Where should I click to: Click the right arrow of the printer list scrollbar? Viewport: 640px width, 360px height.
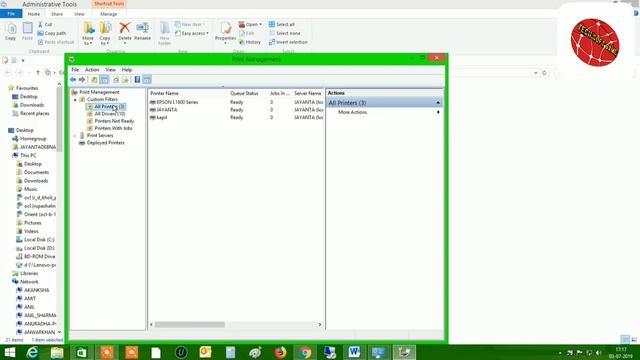[320, 325]
